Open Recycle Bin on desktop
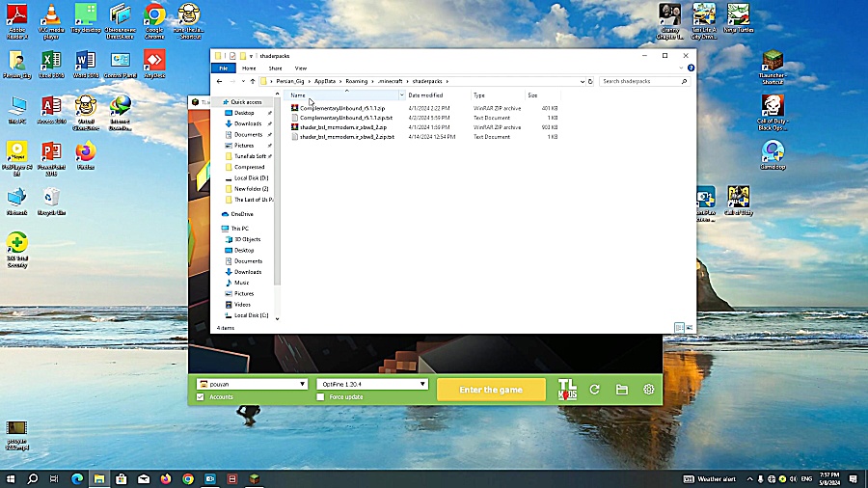The image size is (868, 488). 51,202
